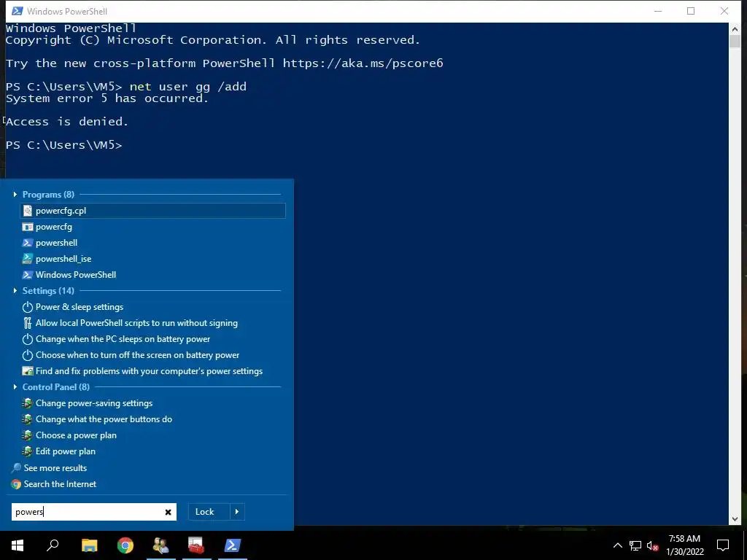Screen dimensions: 747x560
Task: Open Edit power plan
Action: tap(65, 451)
